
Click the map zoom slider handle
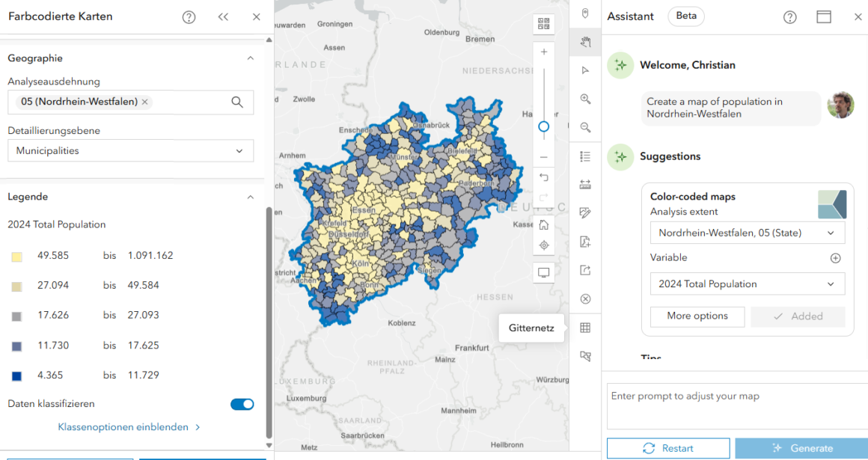click(543, 126)
